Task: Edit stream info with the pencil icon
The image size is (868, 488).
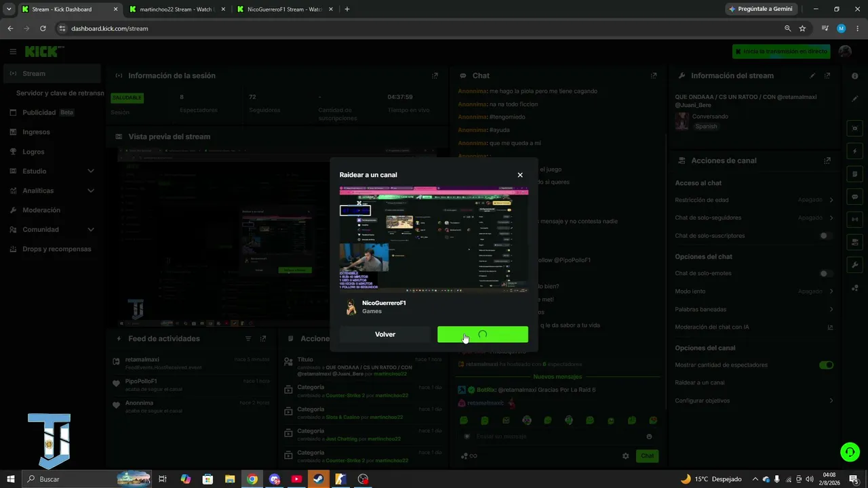Action: click(812, 75)
